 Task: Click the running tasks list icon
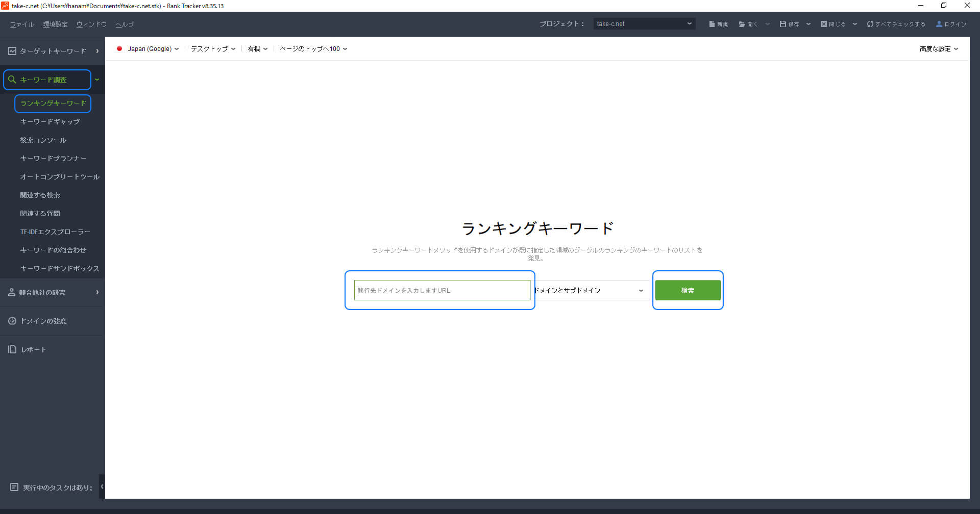pos(14,487)
